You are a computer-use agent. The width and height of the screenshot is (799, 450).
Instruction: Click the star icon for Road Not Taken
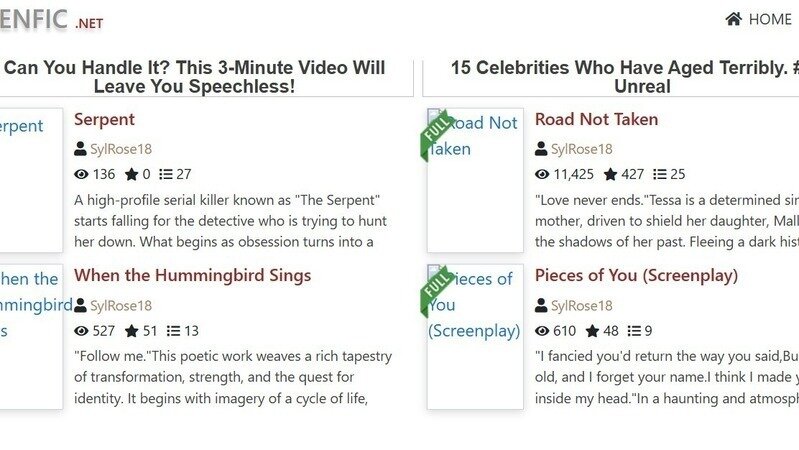tap(610, 174)
